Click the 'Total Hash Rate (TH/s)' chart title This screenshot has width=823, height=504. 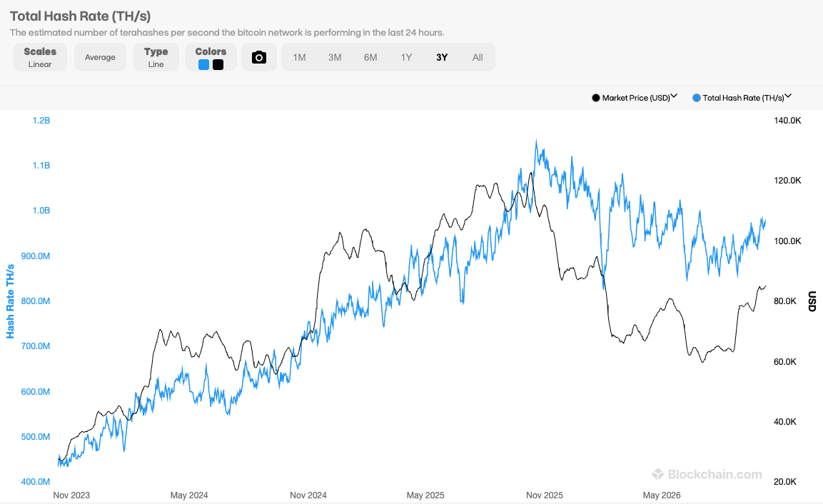pos(81,16)
